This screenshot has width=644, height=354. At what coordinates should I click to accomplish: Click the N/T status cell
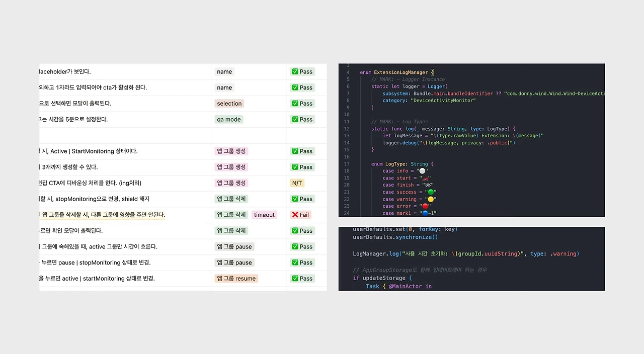[297, 183]
